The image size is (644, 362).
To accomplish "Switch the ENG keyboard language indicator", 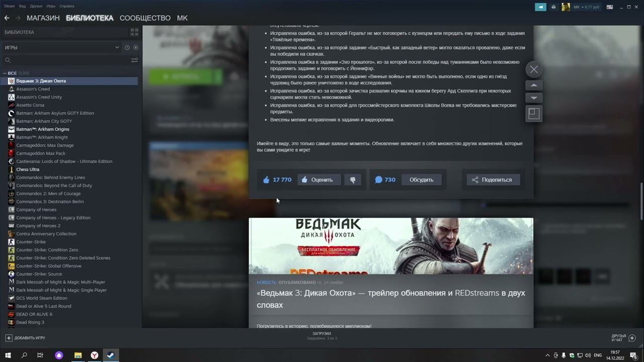I will [598, 355].
